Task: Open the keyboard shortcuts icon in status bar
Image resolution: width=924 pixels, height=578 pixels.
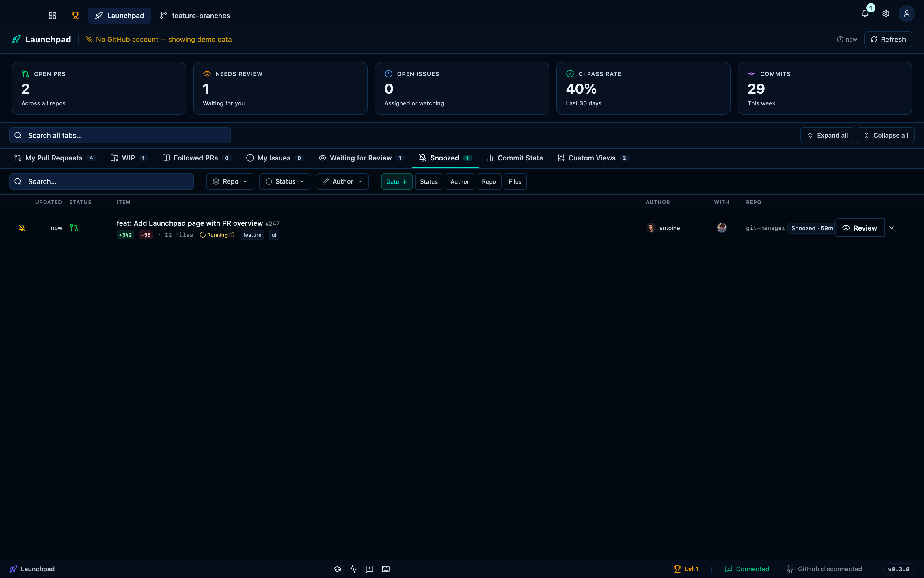Action: 386,569
